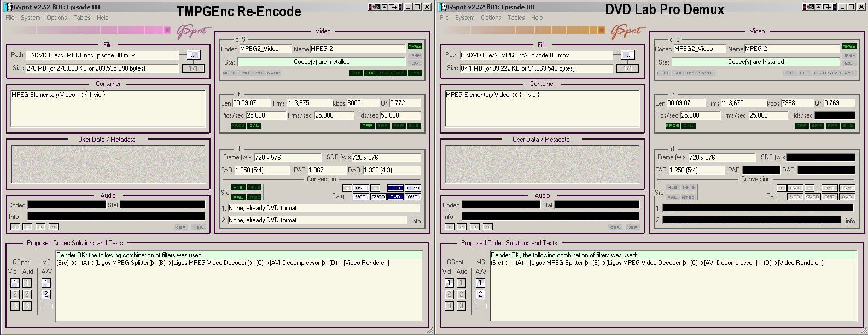Click Flds/sec value 50.000
The width and height of the screenshot is (868, 335).
coord(400,115)
